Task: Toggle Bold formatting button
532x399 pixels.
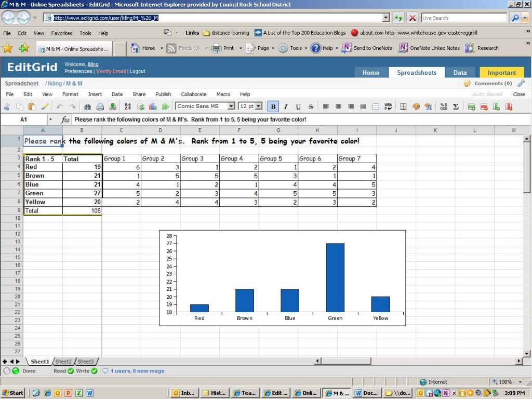Action: click(273, 107)
